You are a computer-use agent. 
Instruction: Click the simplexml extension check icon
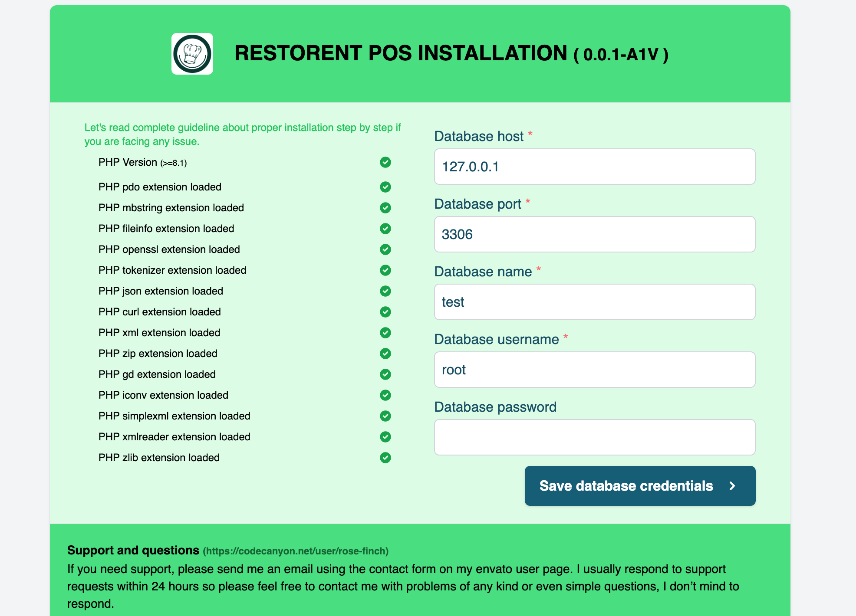pos(385,416)
